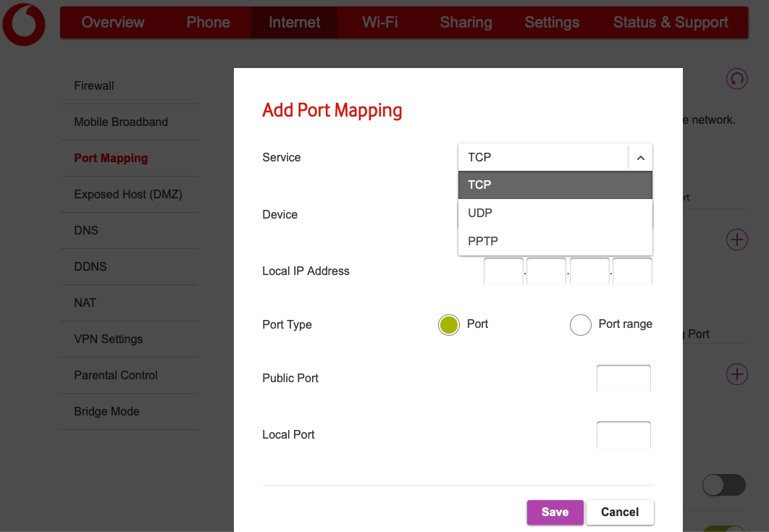This screenshot has height=532, width=769.
Task: Enable the grey toggle switch
Action: coord(723,485)
